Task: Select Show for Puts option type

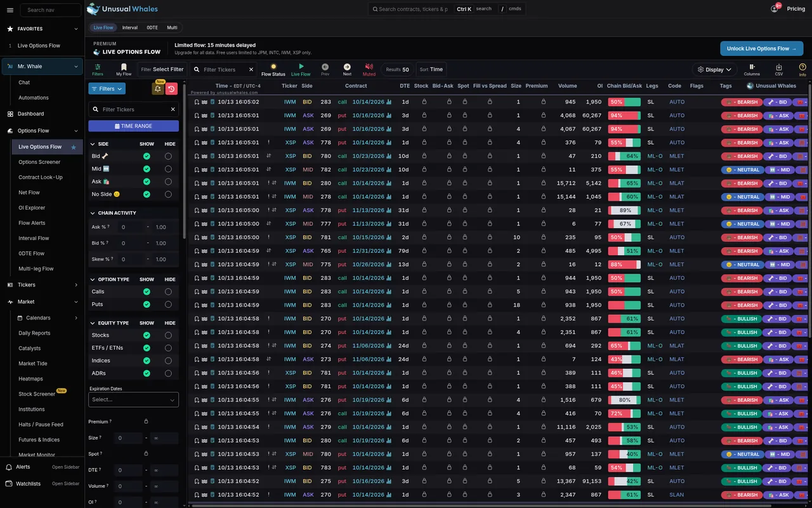Action: (x=147, y=304)
